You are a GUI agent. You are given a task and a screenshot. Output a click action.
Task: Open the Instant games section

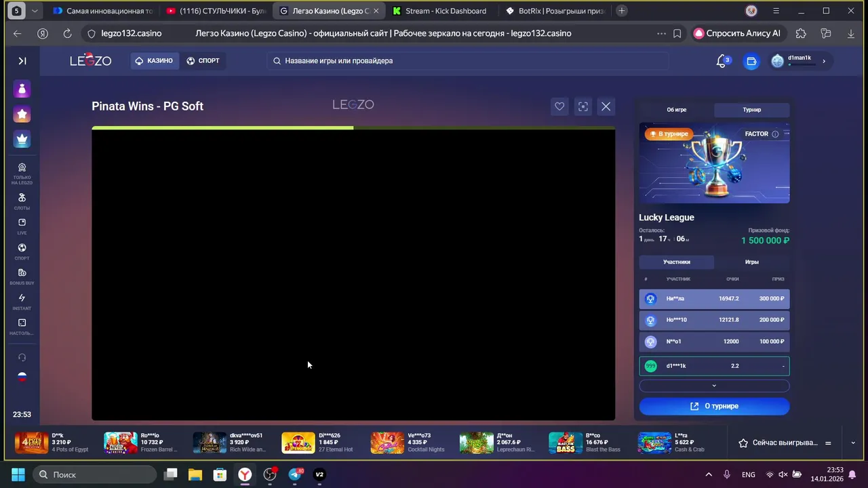(22, 302)
